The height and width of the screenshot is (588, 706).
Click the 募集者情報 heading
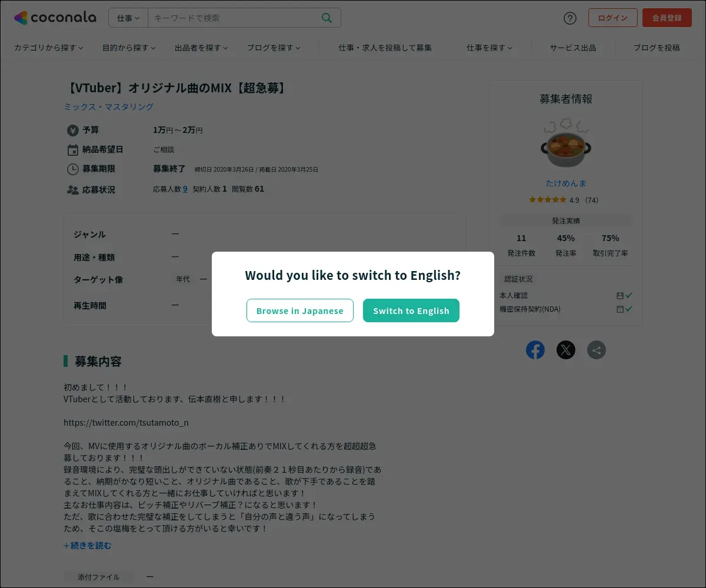[x=566, y=99]
